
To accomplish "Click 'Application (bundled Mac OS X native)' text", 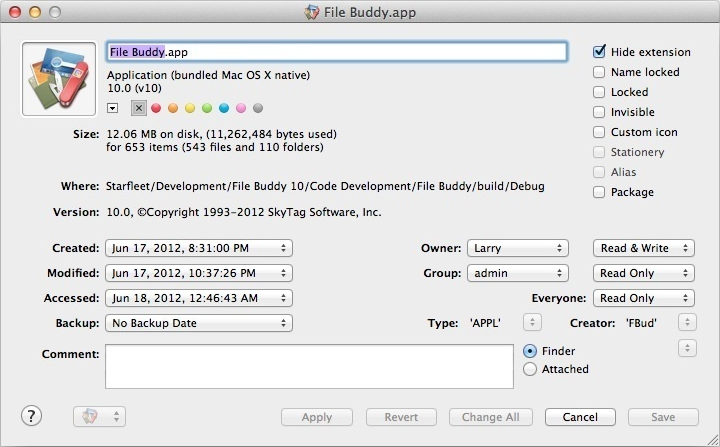I will [x=208, y=75].
